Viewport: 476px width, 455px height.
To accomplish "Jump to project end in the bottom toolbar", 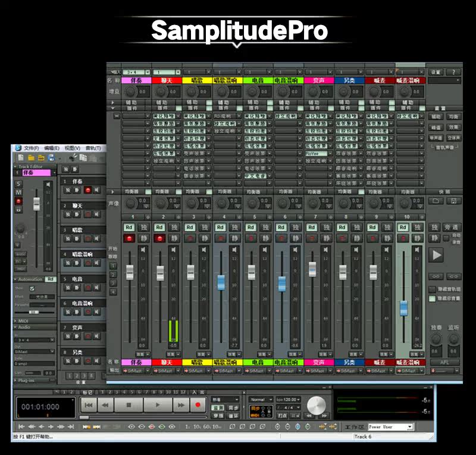I will (71, 427).
